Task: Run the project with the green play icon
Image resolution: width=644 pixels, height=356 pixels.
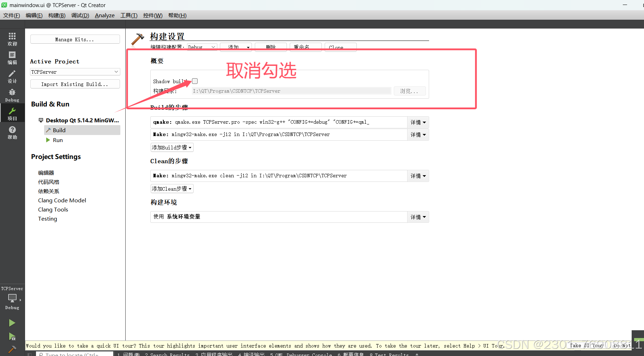Action: (12, 323)
